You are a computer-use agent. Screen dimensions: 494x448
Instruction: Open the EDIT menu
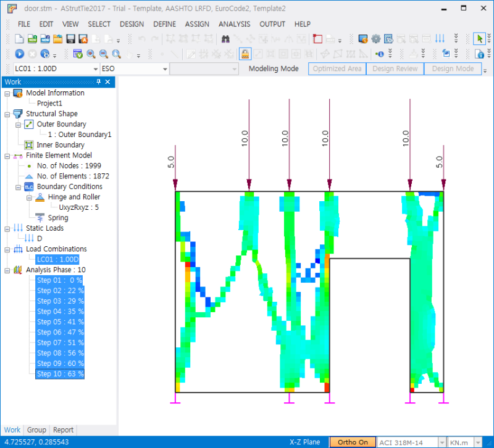tap(46, 24)
